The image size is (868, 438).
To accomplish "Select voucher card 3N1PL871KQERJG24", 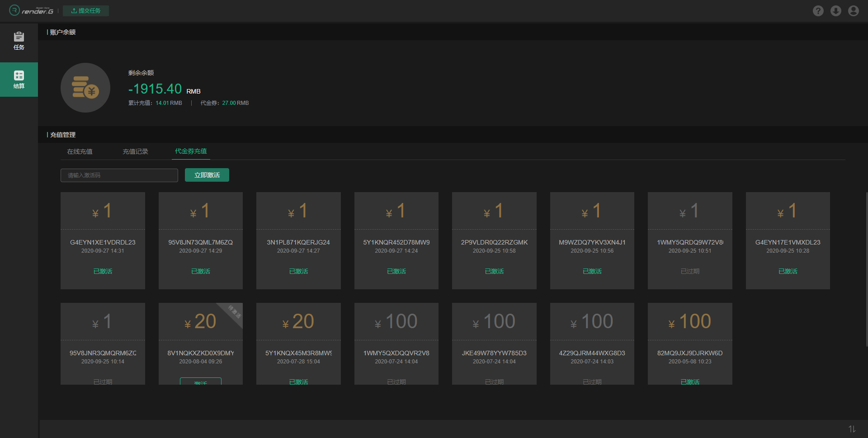I will [298, 240].
